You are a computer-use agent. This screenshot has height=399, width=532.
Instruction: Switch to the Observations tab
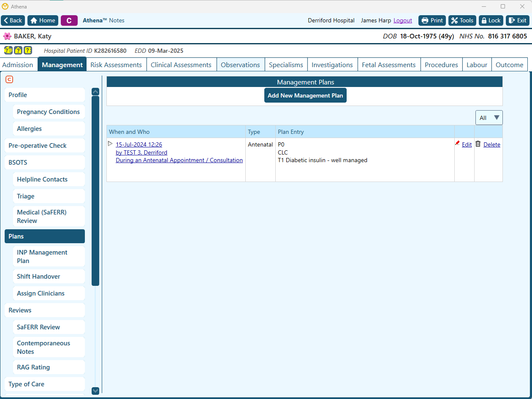pyautogui.click(x=240, y=65)
